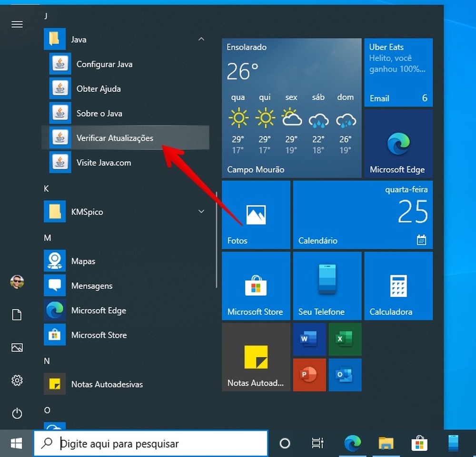Click the user profile avatar

17,282
